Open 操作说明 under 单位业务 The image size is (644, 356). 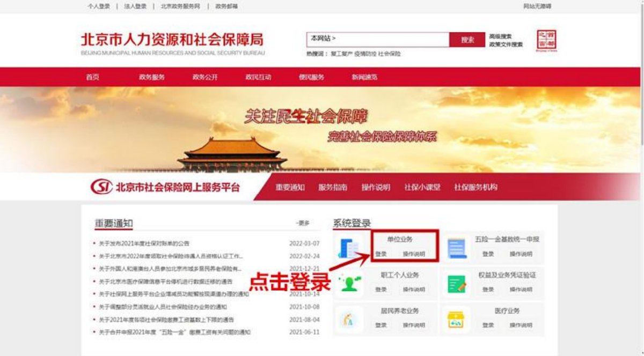click(x=413, y=254)
